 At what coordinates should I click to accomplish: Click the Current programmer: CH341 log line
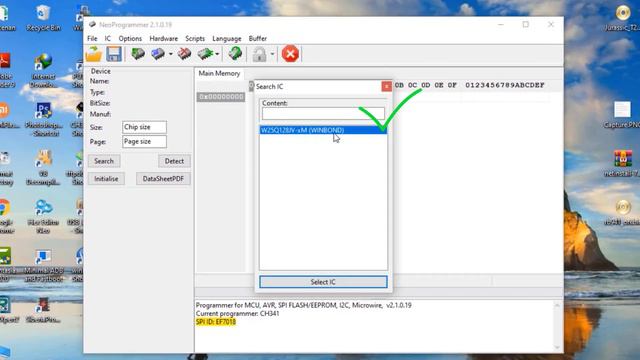238,313
